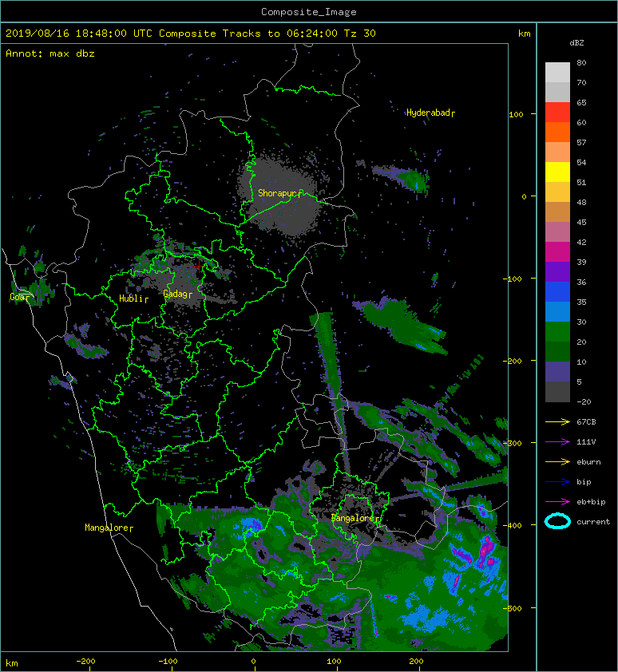The width and height of the screenshot is (618, 672).
Task: Click the 'Annot: max dbz' annotation text
Action: (50, 53)
